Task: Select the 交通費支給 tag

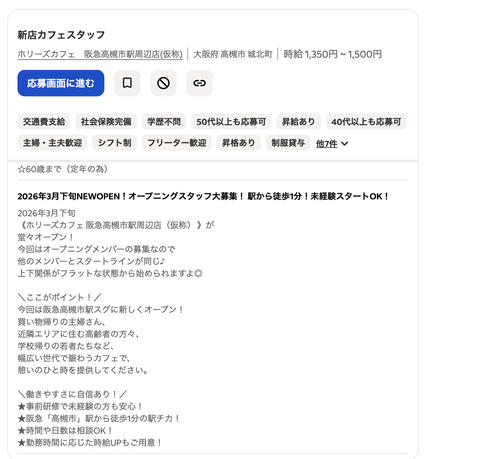Action: [44, 122]
